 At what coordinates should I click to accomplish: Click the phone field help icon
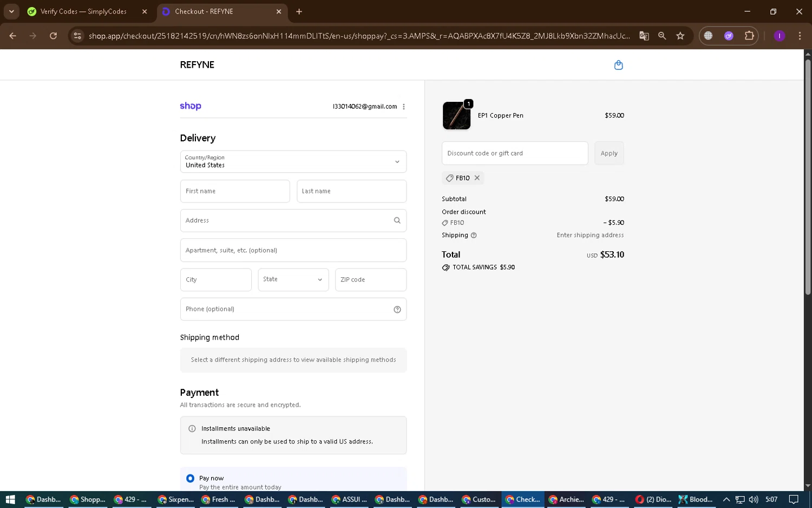(397, 309)
